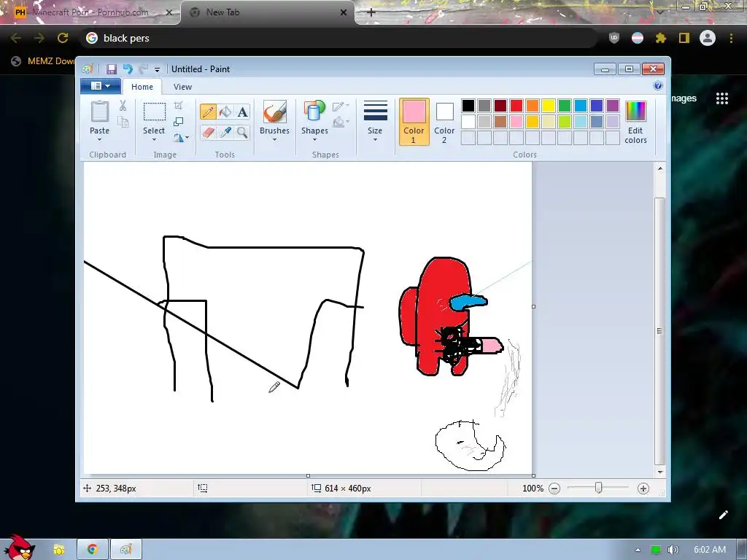This screenshot has height=560, width=747.
Task: Pick the black color swatch
Action: (x=468, y=106)
